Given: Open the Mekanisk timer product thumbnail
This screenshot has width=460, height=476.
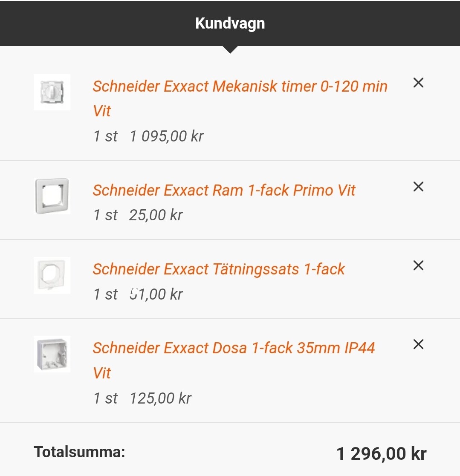Looking at the screenshot, I should coord(52,92).
